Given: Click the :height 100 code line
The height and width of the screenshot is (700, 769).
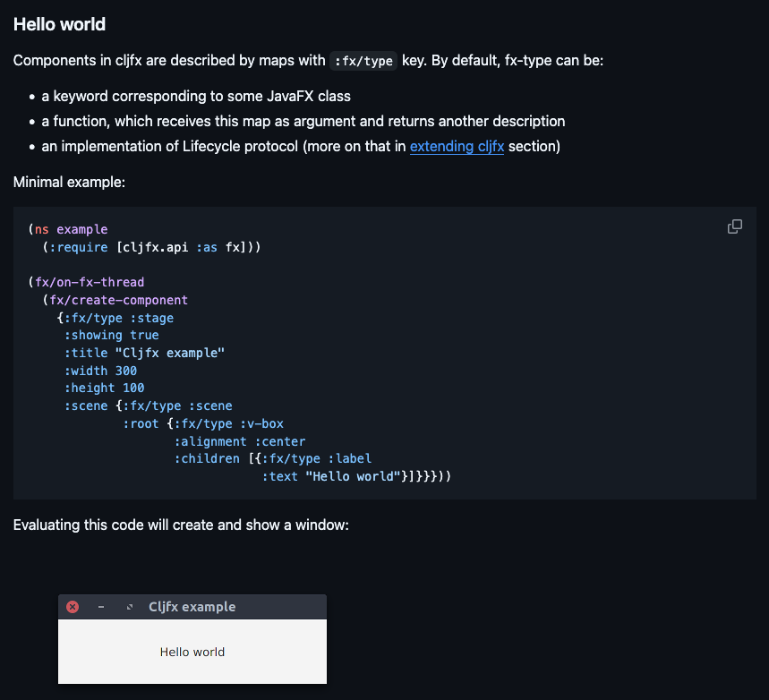Looking at the screenshot, I should click(104, 388).
